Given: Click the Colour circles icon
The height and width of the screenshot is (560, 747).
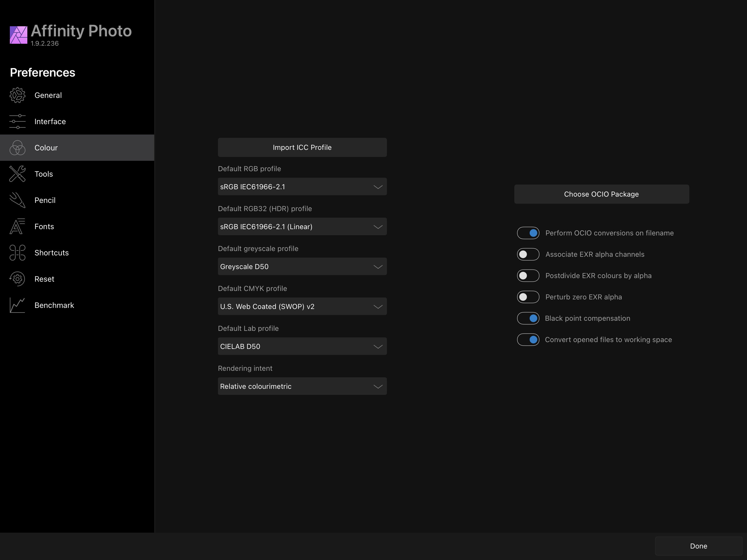Looking at the screenshot, I should [x=17, y=148].
